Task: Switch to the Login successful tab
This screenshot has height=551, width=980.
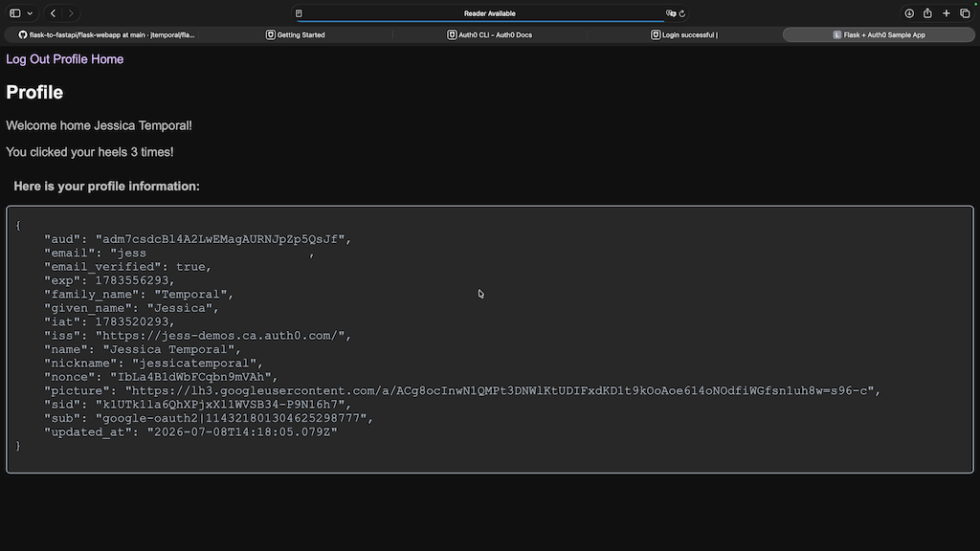Action: (684, 35)
